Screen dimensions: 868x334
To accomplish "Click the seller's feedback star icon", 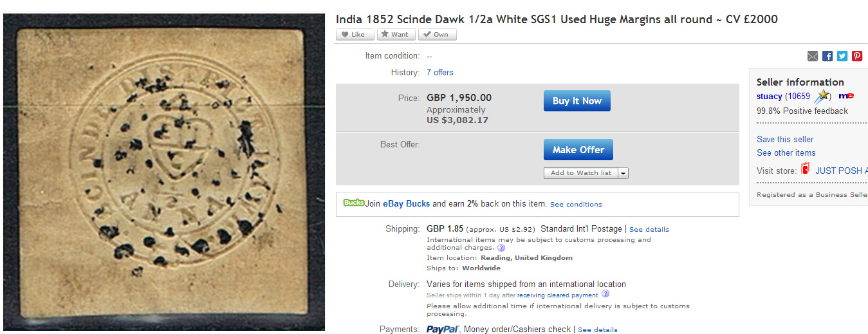I will click(x=822, y=97).
